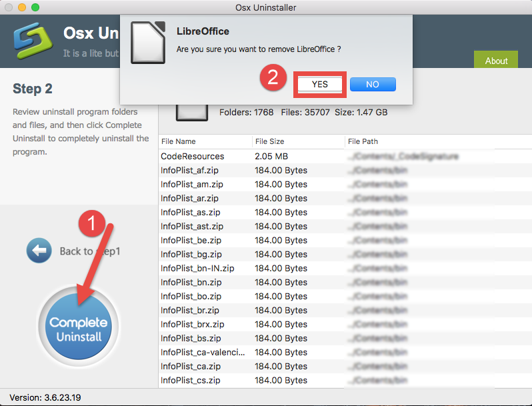Select InfoPlist_br.zip in the list
The image size is (532, 406).
[x=345, y=311]
